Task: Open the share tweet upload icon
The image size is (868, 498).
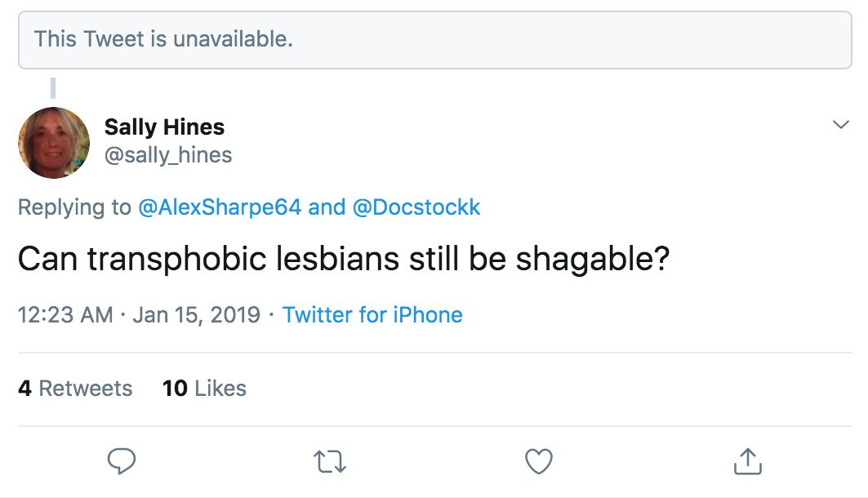Action: point(748,461)
